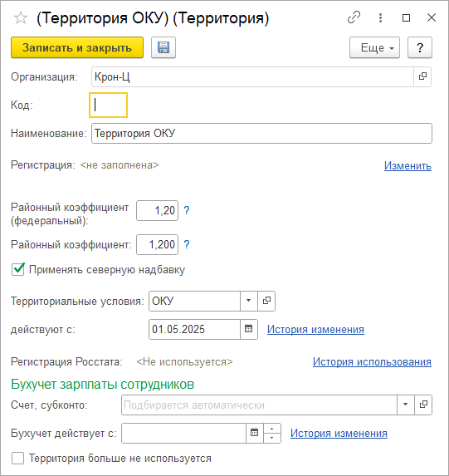449x476 pixels.
Task: Show help for Районный коэффициент
Action: pos(187,244)
